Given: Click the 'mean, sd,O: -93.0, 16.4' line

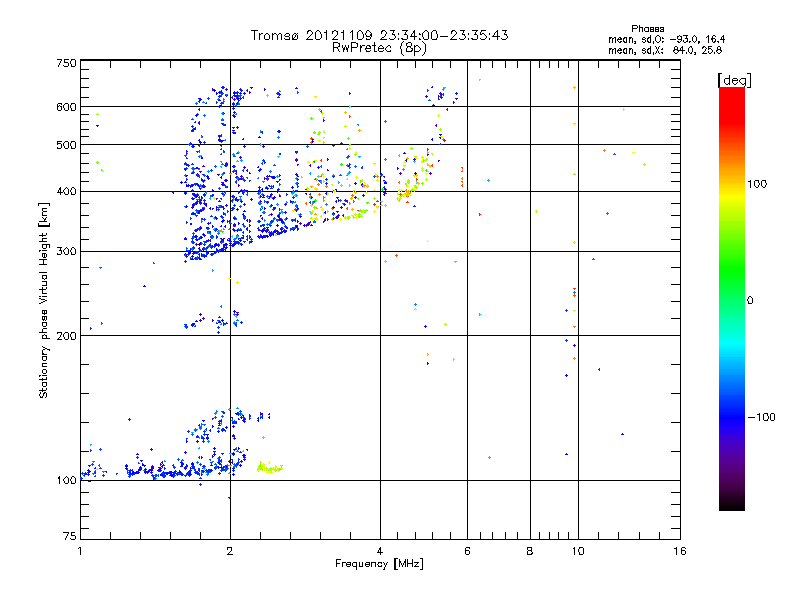Looking at the screenshot, I should pos(666,39).
